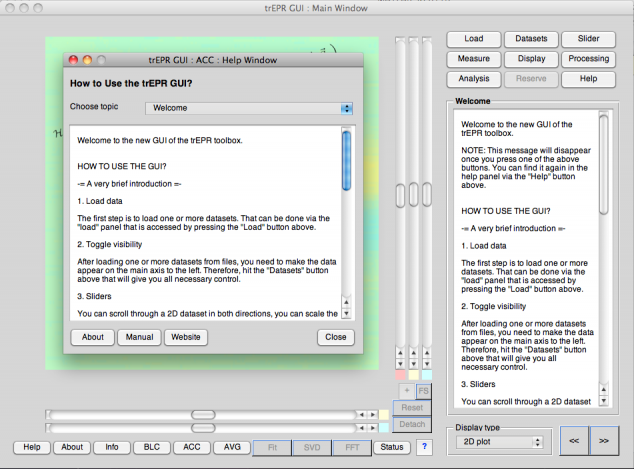
Task: Click left arrow of the upper horizontal slider
Action: point(362,415)
